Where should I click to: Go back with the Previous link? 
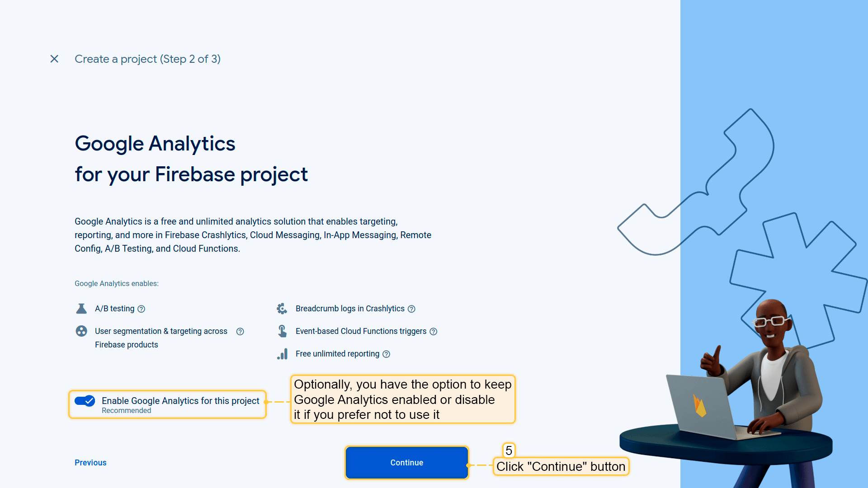90,463
